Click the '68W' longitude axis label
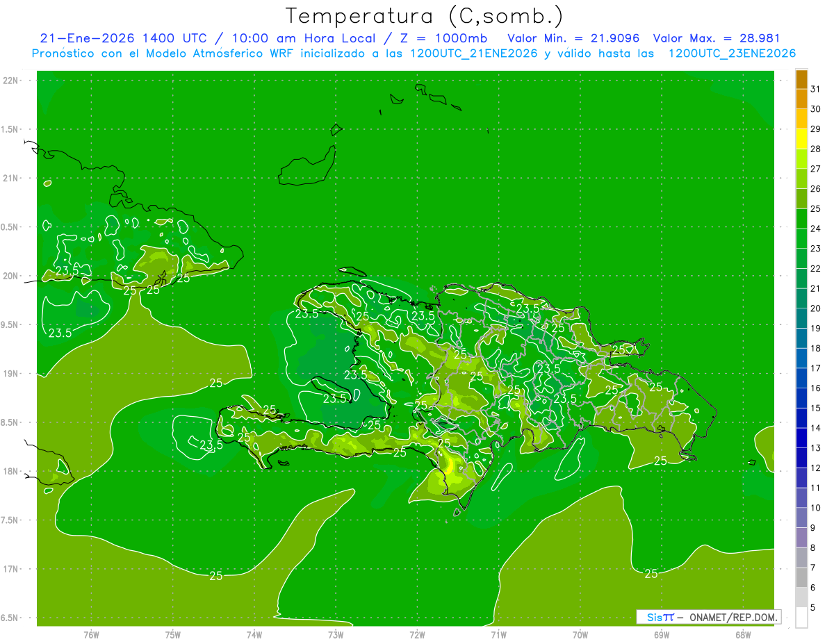The height and width of the screenshot is (644, 834). click(x=743, y=634)
